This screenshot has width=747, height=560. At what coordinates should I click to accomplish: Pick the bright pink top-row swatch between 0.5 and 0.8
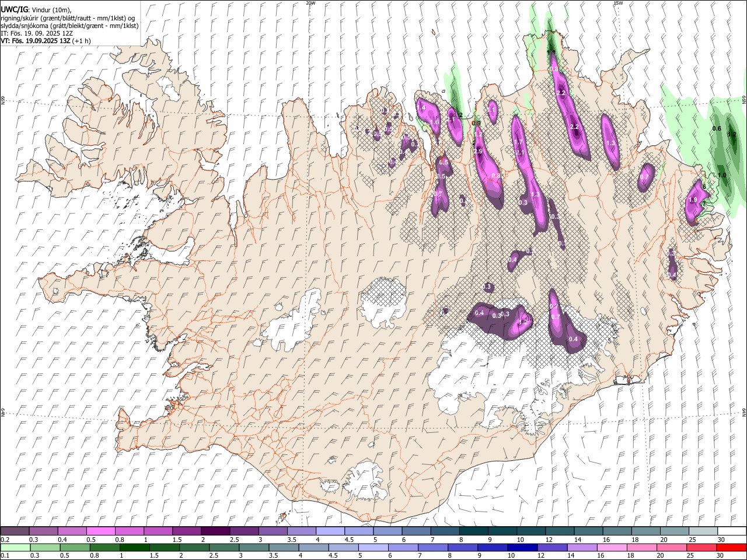click(101, 531)
